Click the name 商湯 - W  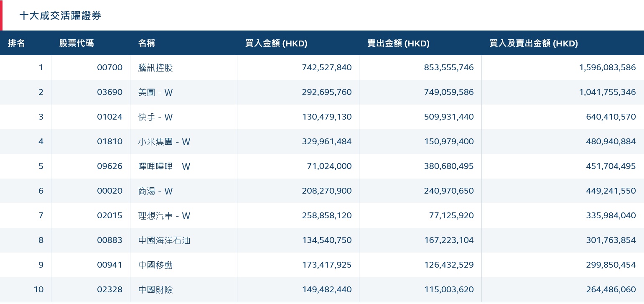(x=155, y=191)
